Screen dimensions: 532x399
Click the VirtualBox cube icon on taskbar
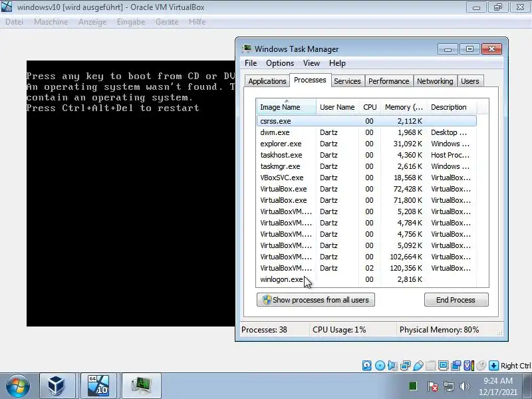[57, 386]
